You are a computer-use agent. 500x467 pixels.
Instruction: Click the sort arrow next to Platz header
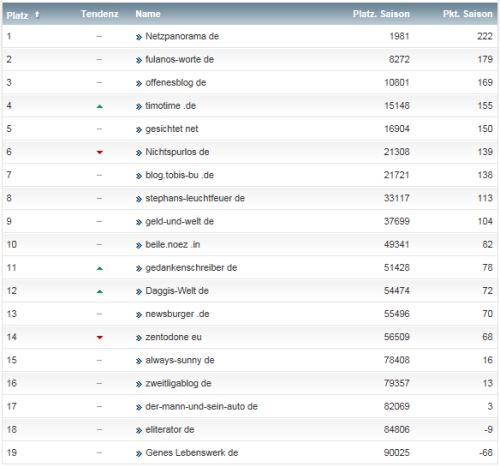click(x=37, y=14)
